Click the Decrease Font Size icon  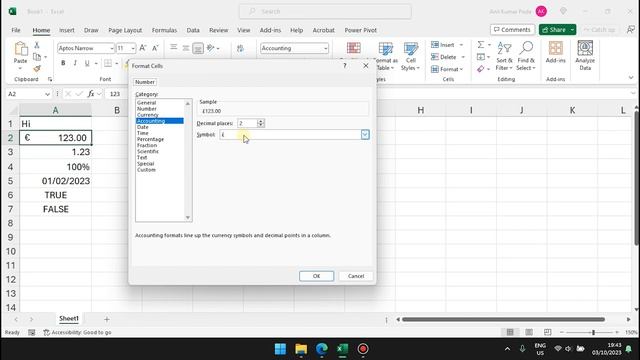pyautogui.click(x=155, y=48)
